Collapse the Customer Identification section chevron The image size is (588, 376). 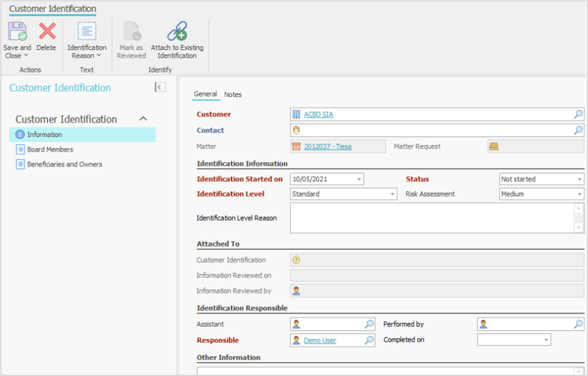[x=143, y=119]
